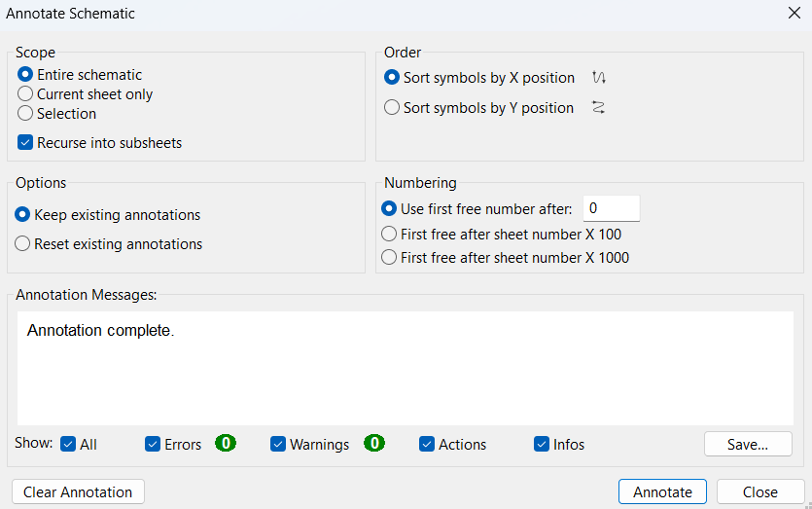This screenshot has width=812, height=509.
Task: Click the Close button at bottom
Action: (760, 491)
